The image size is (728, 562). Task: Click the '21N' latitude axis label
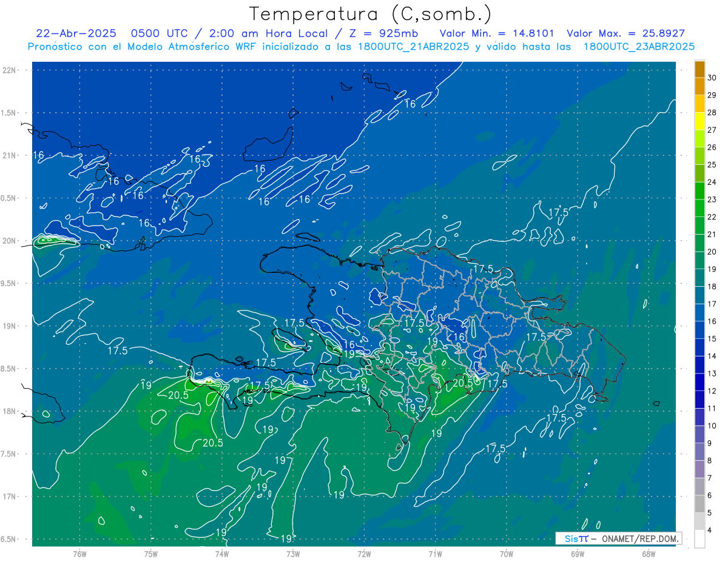click(9, 155)
